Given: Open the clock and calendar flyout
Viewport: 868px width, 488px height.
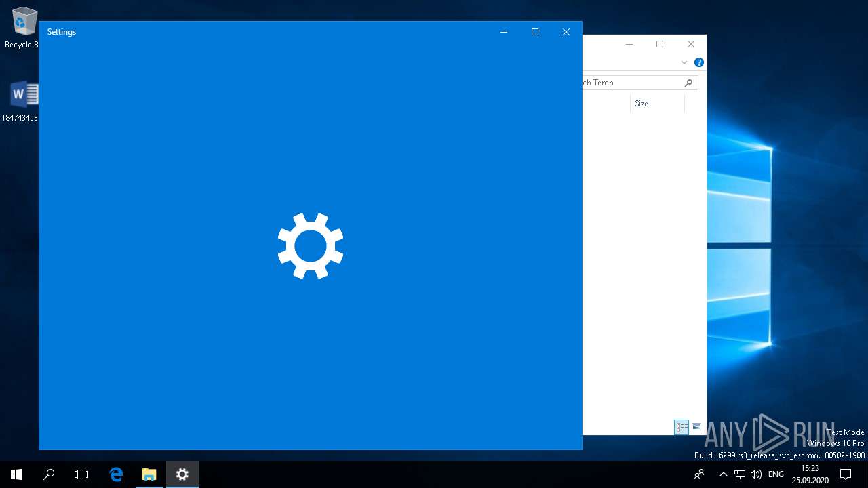Looking at the screenshot, I should tap(810, 474).
